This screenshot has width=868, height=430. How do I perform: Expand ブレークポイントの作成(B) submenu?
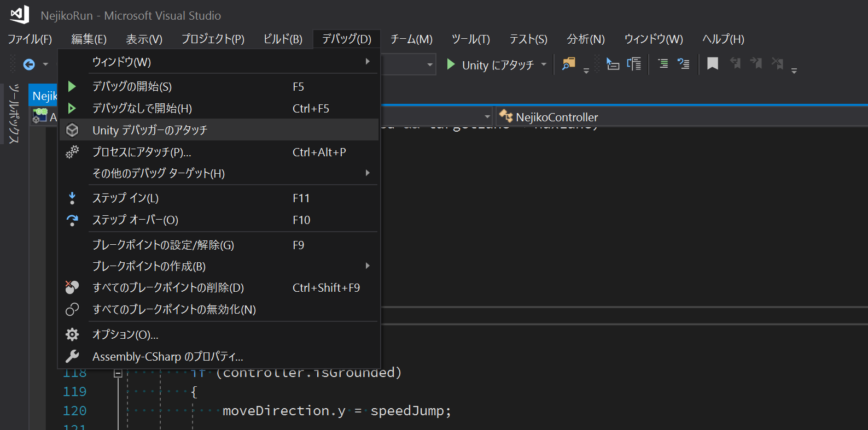point(219,266)
